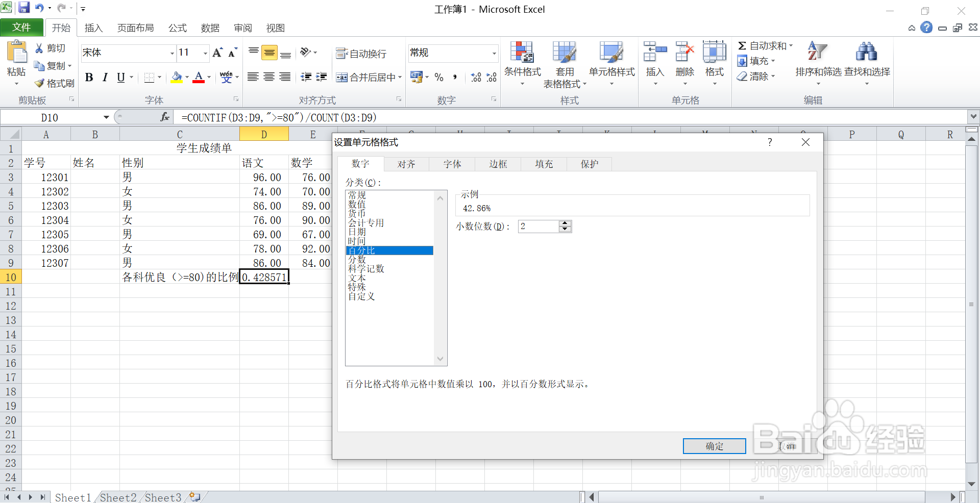Undo the last action in quick access toolbar

(40, 8)
